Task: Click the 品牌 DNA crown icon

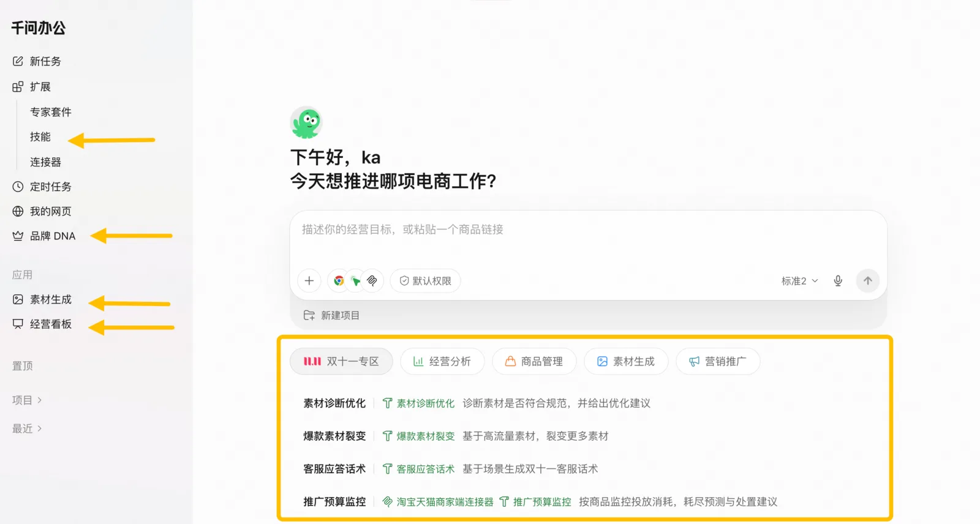Action: pyautogui.click(x=18, y=236)
